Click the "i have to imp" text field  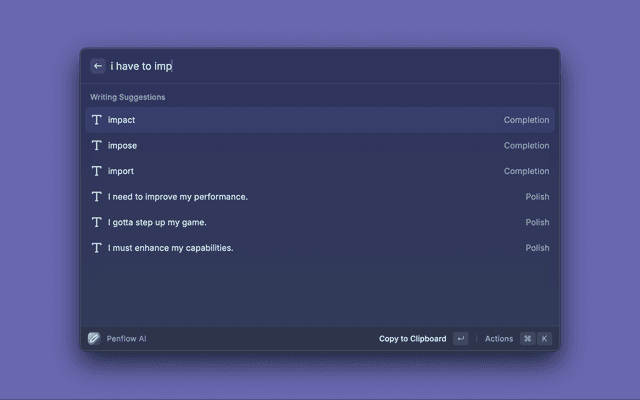point(300,66)
